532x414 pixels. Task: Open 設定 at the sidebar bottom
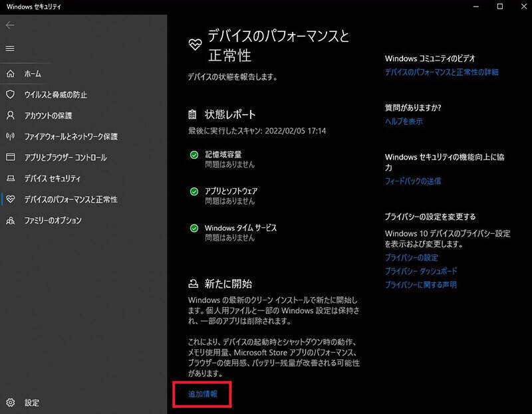[x=31, y=403]
